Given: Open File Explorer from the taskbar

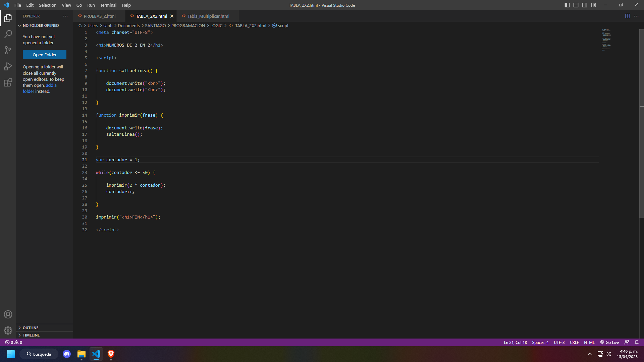Looking at the screenshot, I should point(82,354).
